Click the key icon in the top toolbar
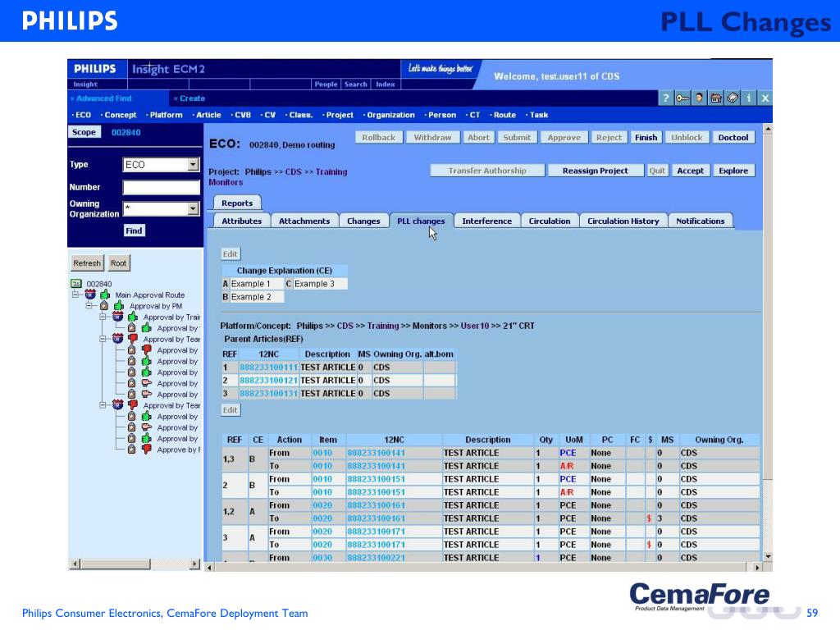The height and width of the screenshot is (630, 840). point(682,98)
